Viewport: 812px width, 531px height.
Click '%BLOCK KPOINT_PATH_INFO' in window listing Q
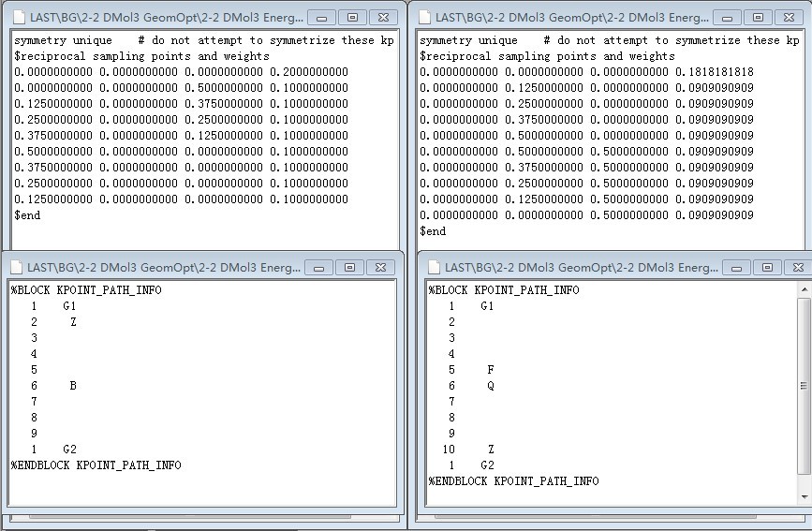pyautogui.click(x=504, y=290)
